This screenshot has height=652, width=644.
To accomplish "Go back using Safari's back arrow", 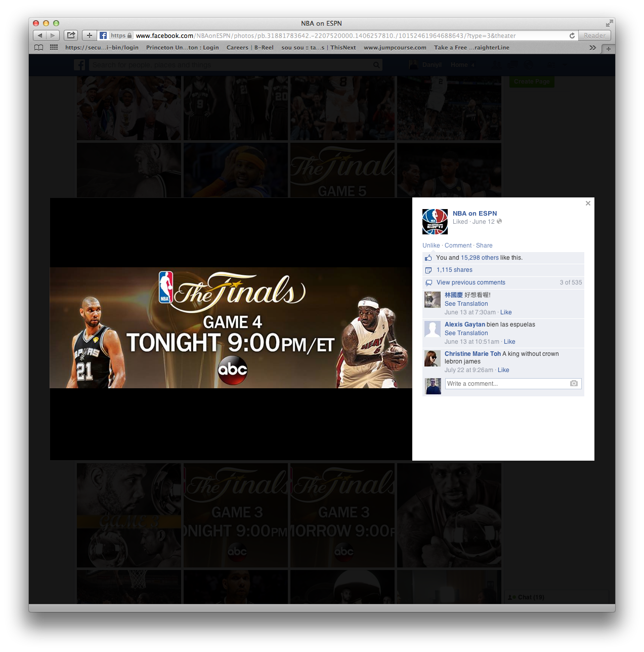I will pyautogui.click(x=40, y=35).
